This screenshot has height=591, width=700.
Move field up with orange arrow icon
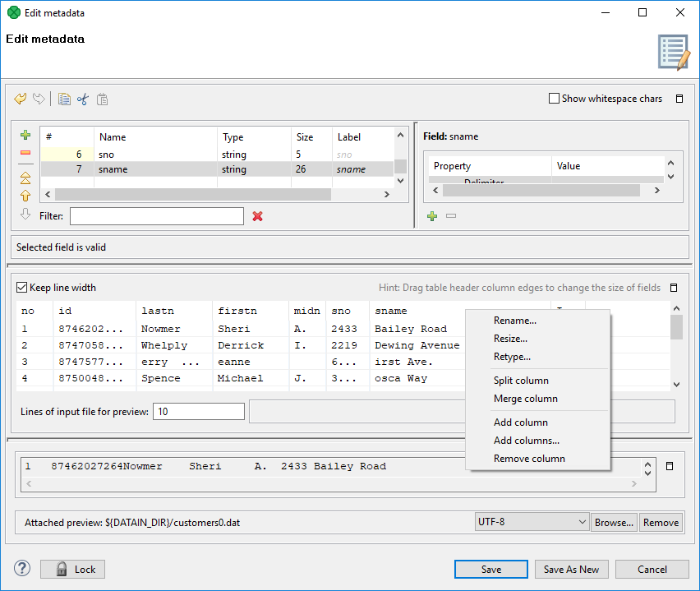25,196
